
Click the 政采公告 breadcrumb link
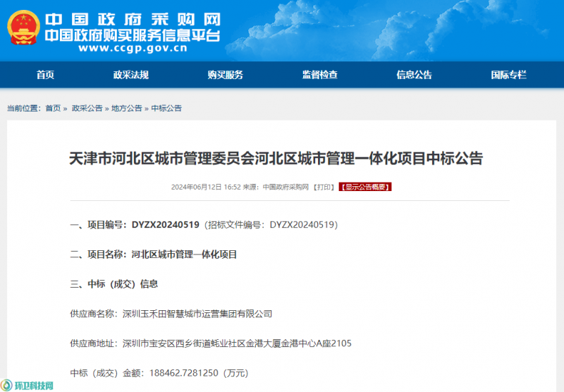87,109
